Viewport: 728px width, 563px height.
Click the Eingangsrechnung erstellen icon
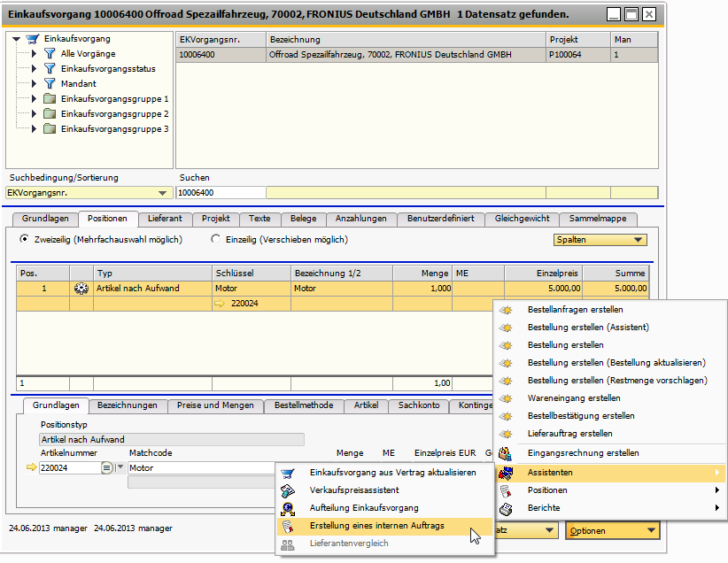pyautogui.click(x=506, y=453)
